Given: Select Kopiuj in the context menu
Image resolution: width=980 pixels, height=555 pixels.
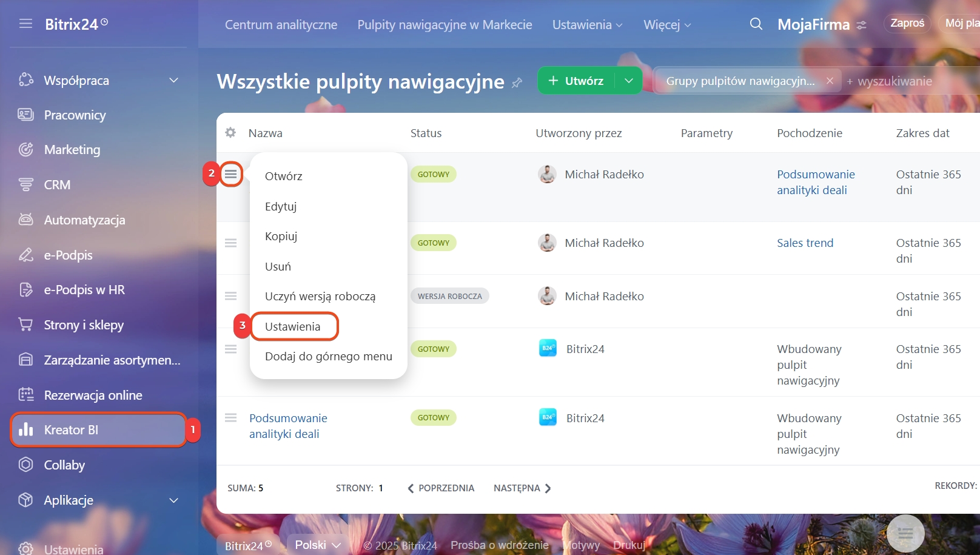Looking at the screenshot, I should 281,237.
